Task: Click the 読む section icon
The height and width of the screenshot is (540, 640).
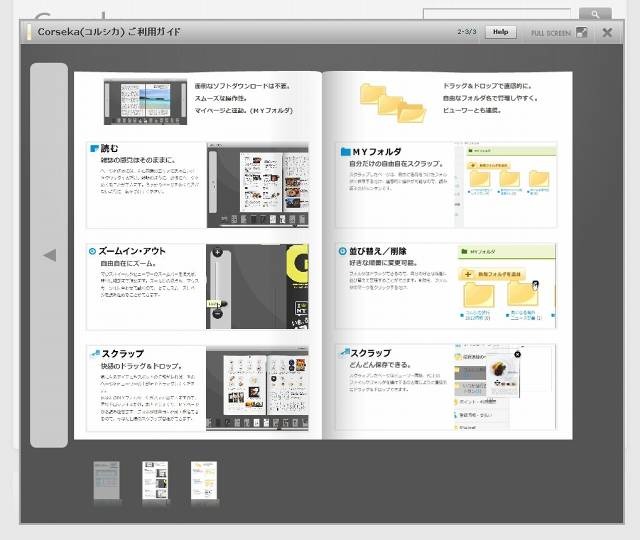Action: pyautogui.click(x=94, y=149)
